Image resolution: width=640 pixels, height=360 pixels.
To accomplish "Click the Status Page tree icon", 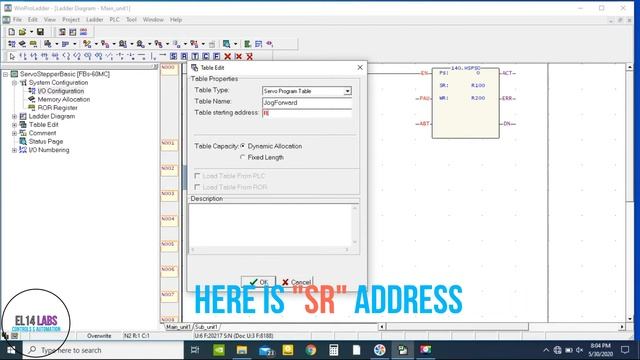I will point(23,141).
